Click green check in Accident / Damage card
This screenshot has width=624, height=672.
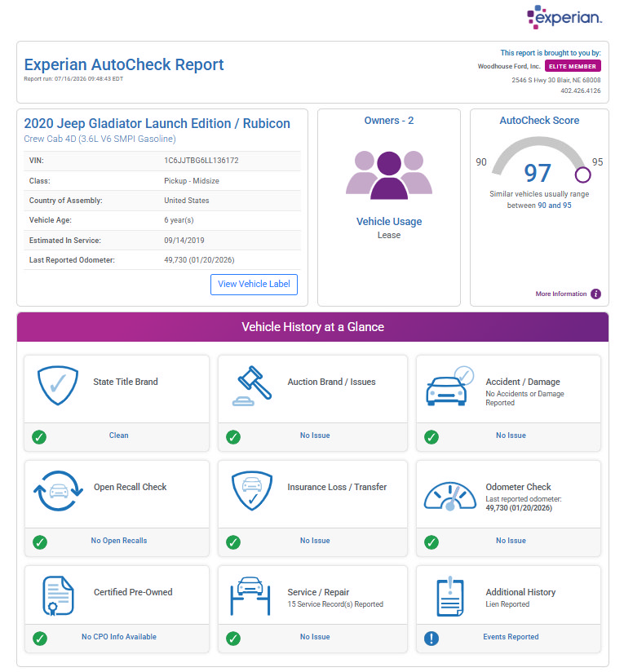pos(431,437)
